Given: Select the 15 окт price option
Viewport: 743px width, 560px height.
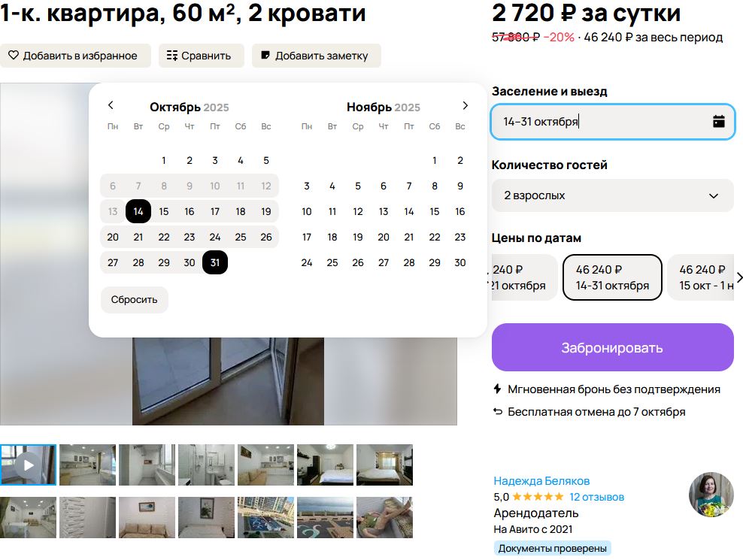Looking at the screenshot, I should (x=701, y=277).
